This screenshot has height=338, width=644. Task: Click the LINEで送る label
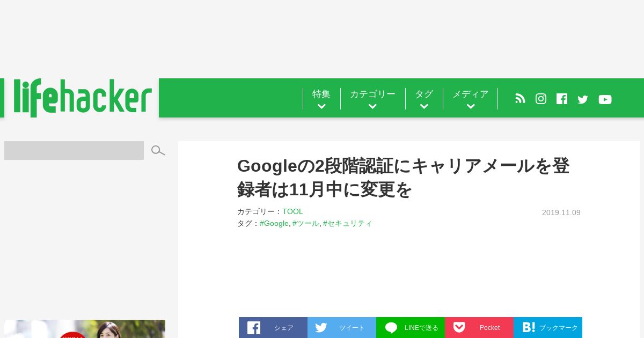pos(421,328)
